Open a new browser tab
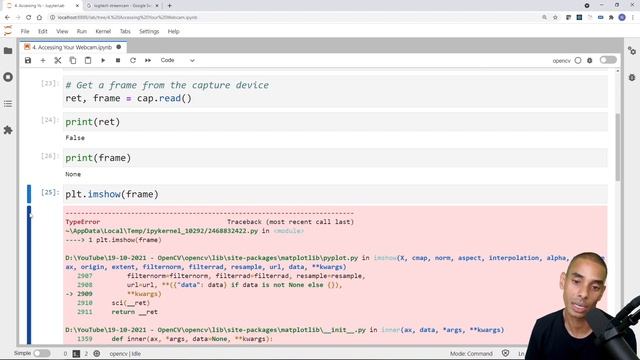This screenshot has height=360, width=640. [x=169, y=6]
